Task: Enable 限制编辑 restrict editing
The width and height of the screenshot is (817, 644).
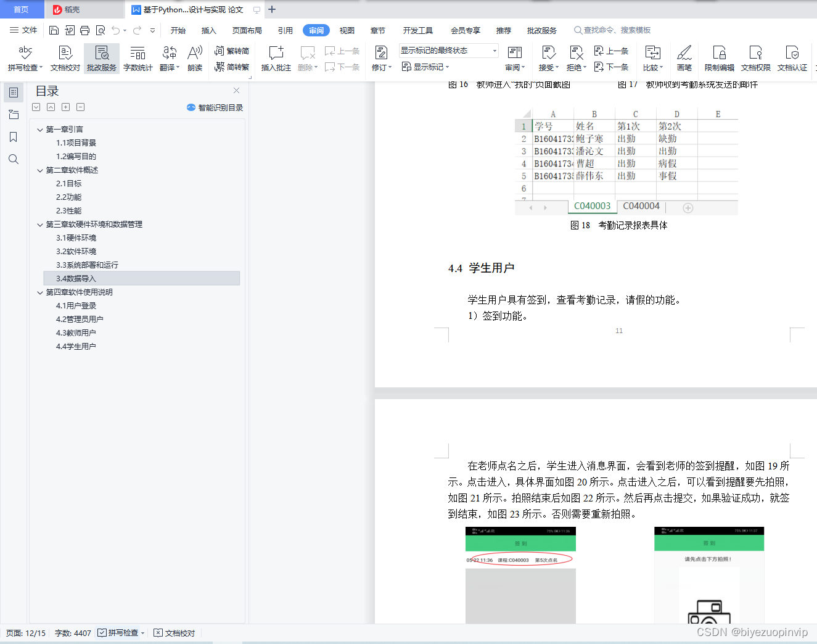Action: (718, 57)
